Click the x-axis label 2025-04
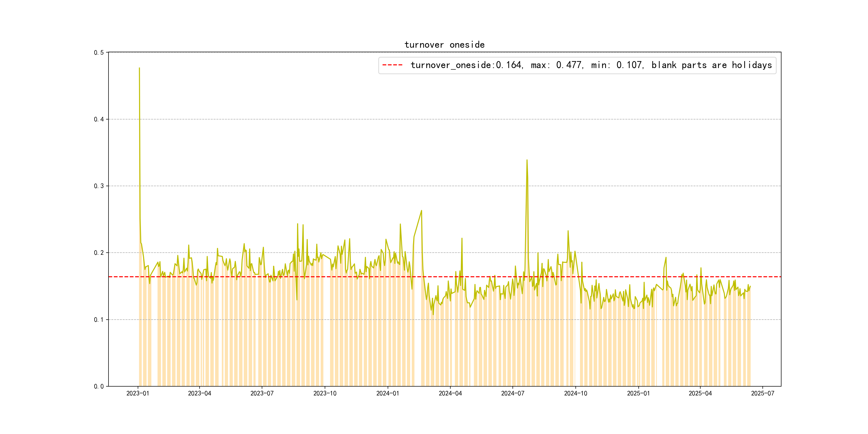Image resolution: width=868 pixels, height=434 pixels. pos(700,393)
